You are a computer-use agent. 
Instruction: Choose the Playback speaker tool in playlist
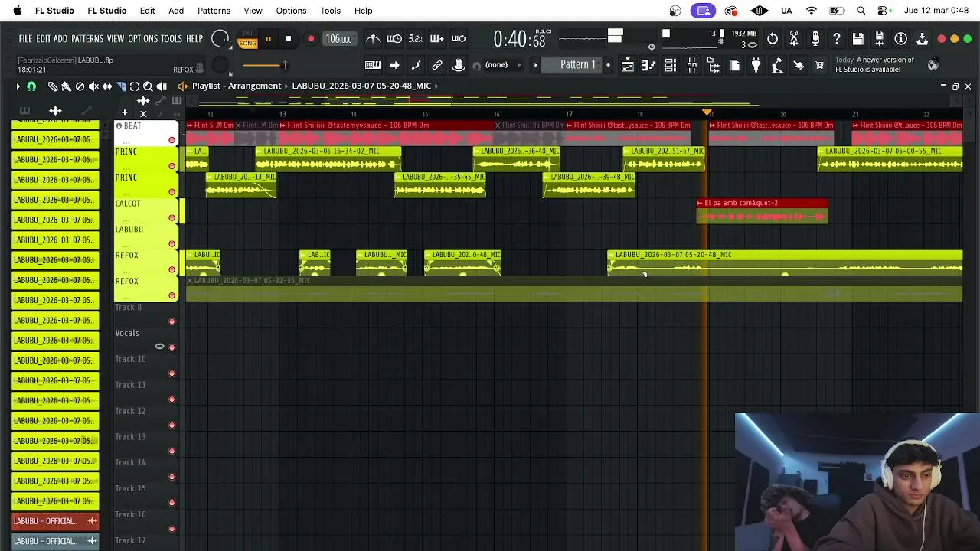pos(162,86)
